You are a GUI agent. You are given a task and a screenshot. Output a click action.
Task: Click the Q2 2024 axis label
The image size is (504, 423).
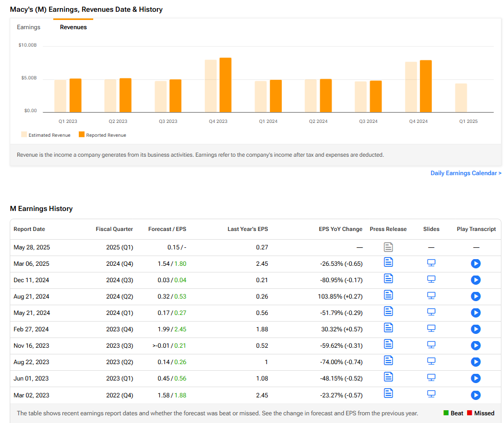pyautogui.click(x=318, y=121)
